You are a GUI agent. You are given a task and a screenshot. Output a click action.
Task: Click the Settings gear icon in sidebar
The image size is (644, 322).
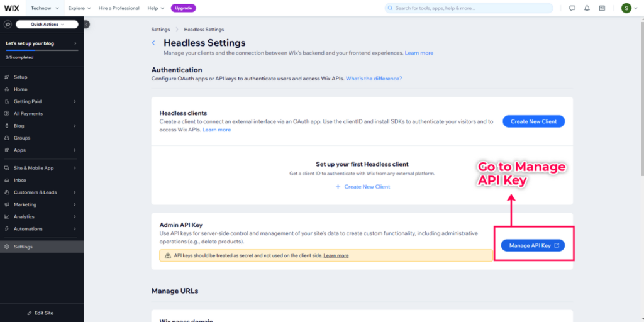tap(6, 247)
